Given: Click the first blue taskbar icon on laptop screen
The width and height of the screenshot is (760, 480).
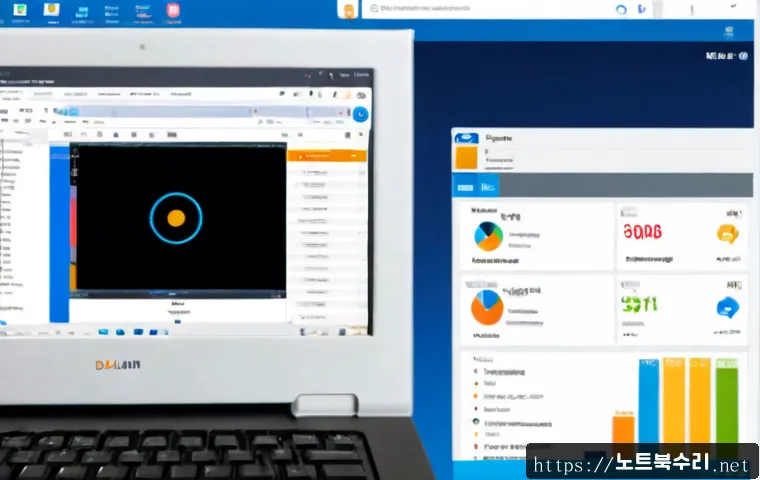Looking at the screenshot, I should pos(103,332).
